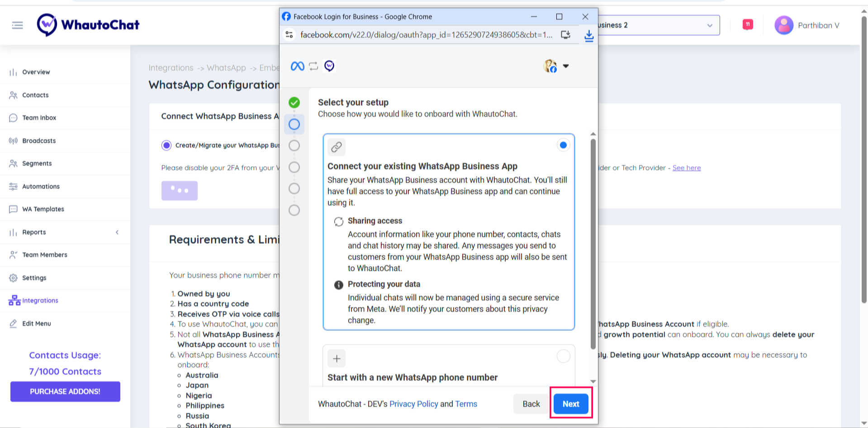Click the dialog scrollbar up arrow

pyautogui.click(x=593, y=134)
